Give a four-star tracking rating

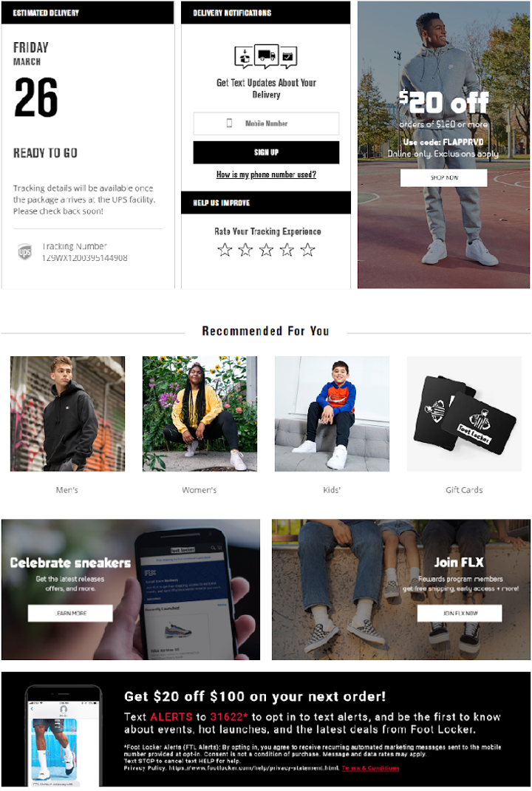click(287, 250)
